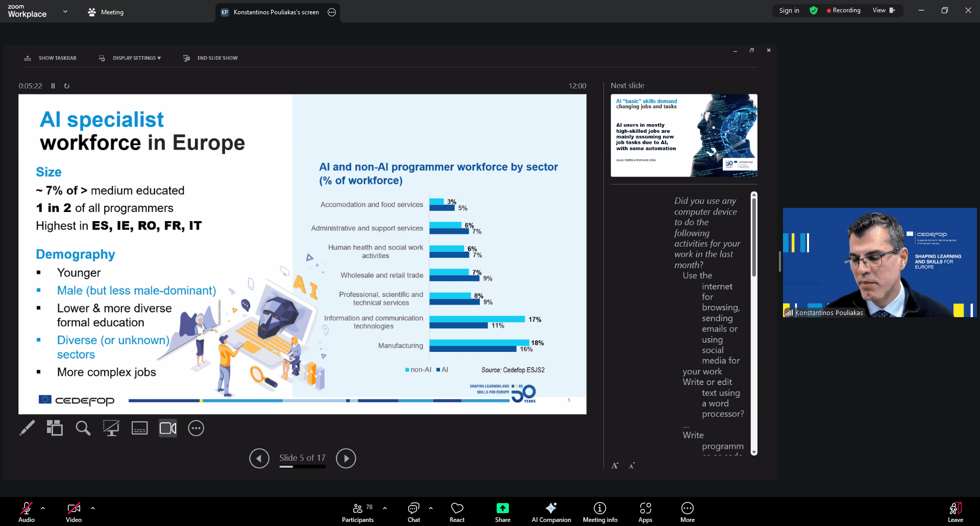Expand the audio options caret
This screenshot has width=980, height=526.
(x=43, y=508)
